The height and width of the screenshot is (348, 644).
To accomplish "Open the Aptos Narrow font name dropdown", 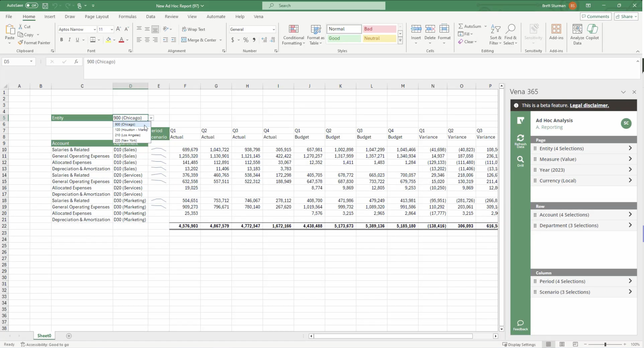I will point(95,29).
